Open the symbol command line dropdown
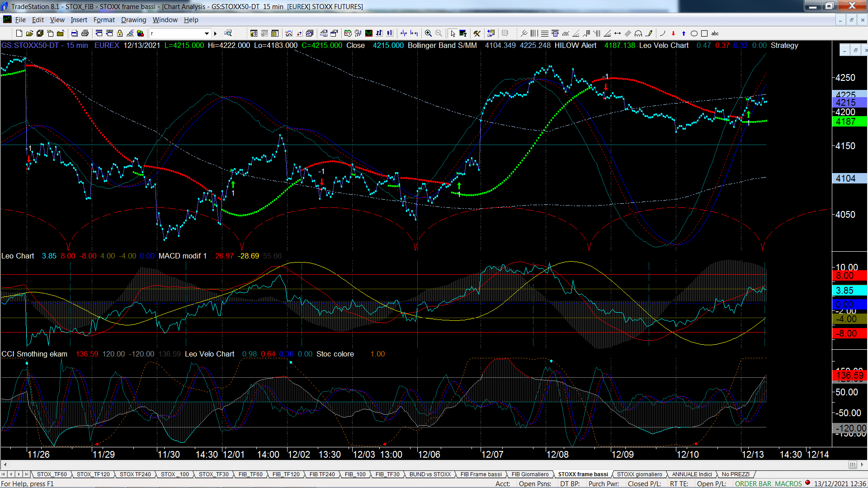 coord(207,33)
